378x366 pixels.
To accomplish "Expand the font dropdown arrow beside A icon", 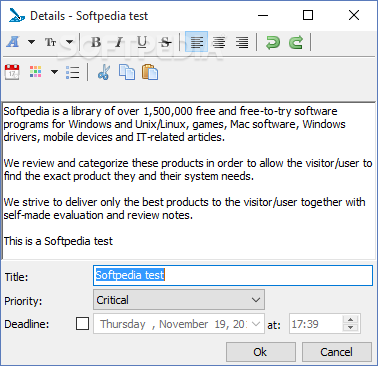I will [x=31, y=42].
